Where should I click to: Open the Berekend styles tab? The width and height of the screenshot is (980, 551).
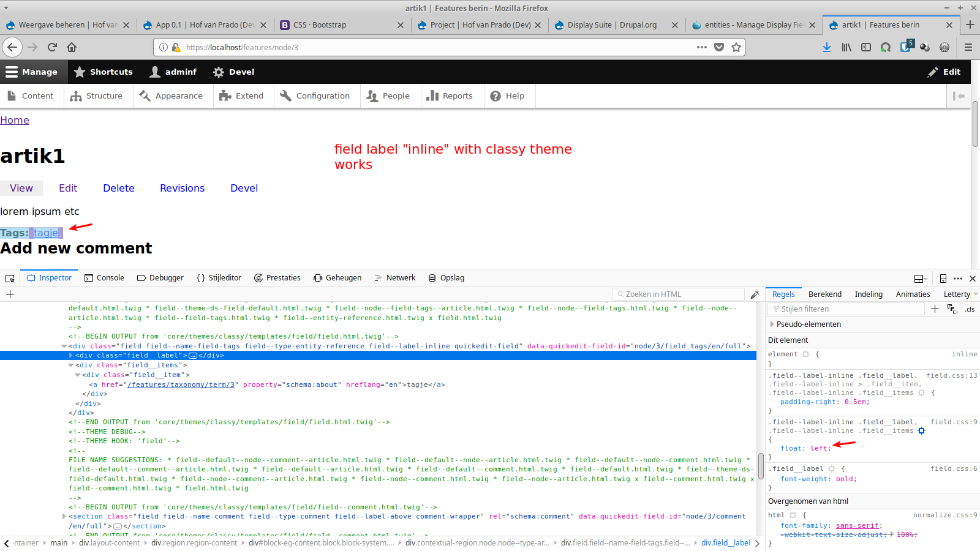[x=825, y=294]
